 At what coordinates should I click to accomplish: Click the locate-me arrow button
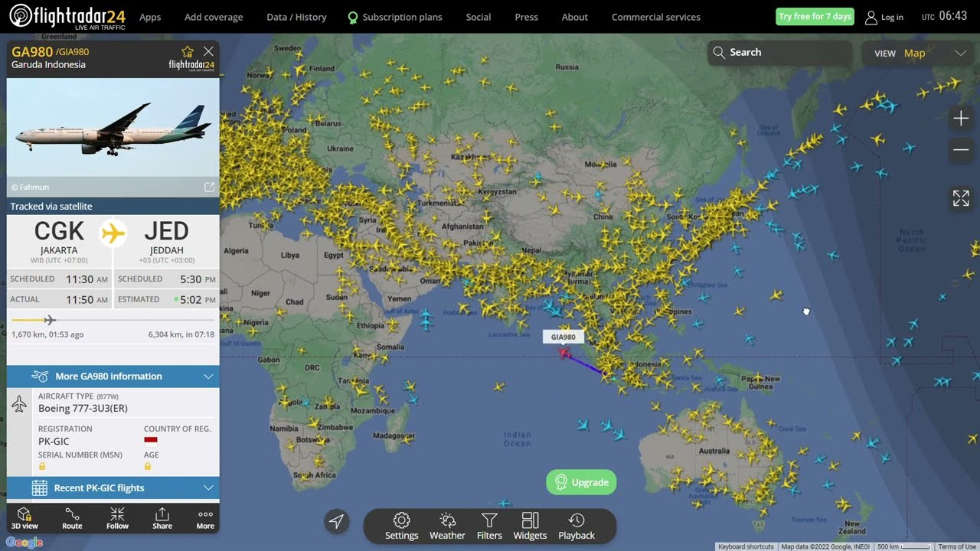(336, 522)
